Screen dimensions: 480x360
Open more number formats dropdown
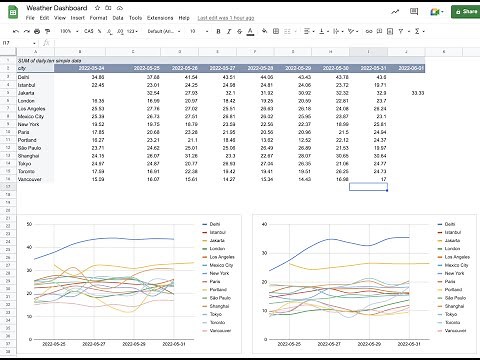point(132,31)
